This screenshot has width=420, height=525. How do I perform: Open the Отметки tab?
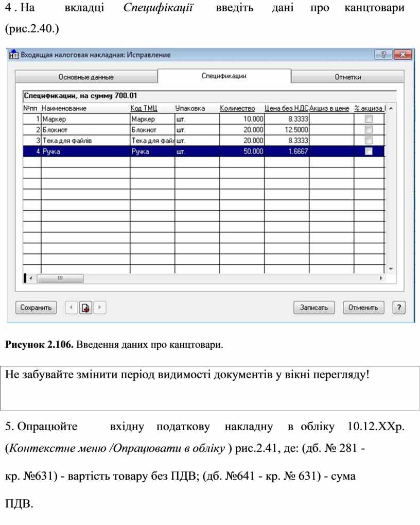point(348,77)
